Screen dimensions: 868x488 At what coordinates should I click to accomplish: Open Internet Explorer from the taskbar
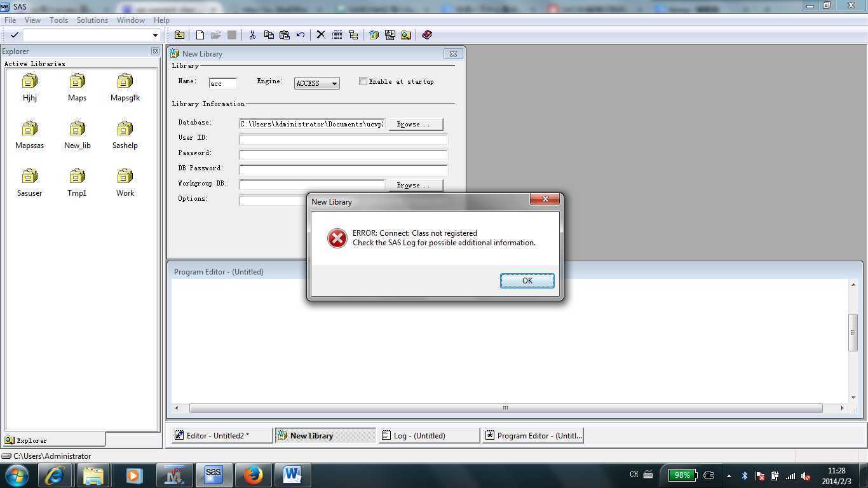pos(54,475)
